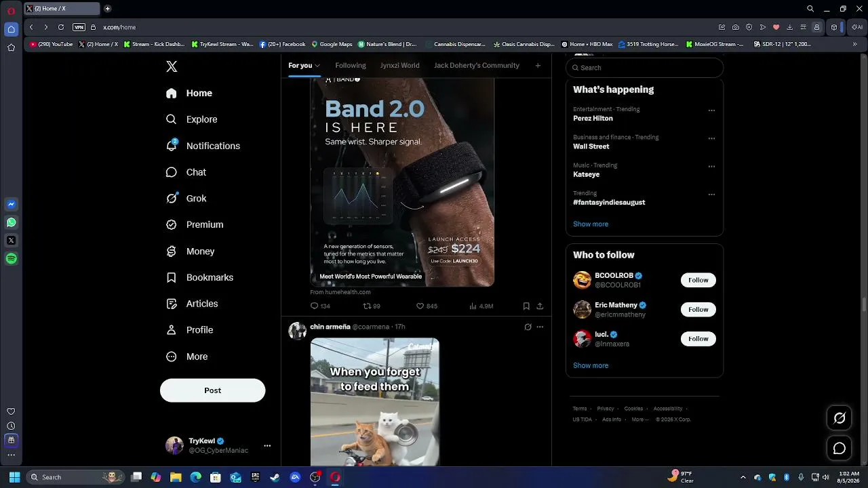
Task: Expand the For you tab dropdown arrow
Action: pos(317,66)
